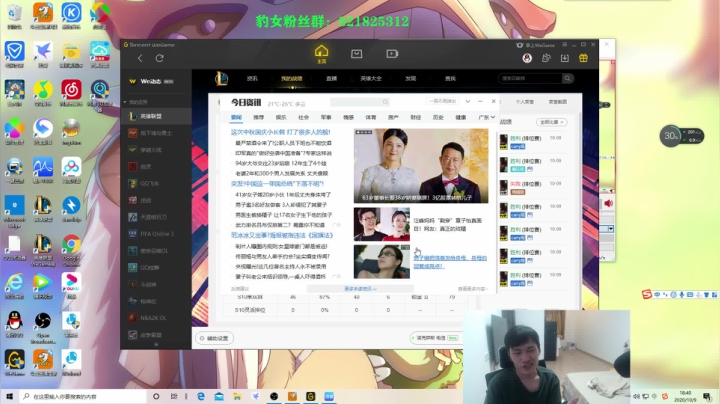Open the WeGame download manager icon
Viewport: 720px width, 404px height.
[564, 58]
